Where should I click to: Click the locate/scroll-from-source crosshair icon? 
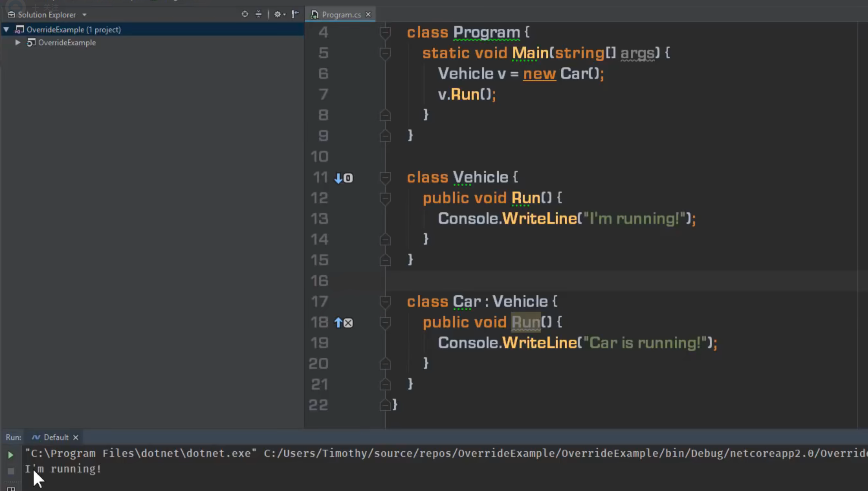[245, 14]
